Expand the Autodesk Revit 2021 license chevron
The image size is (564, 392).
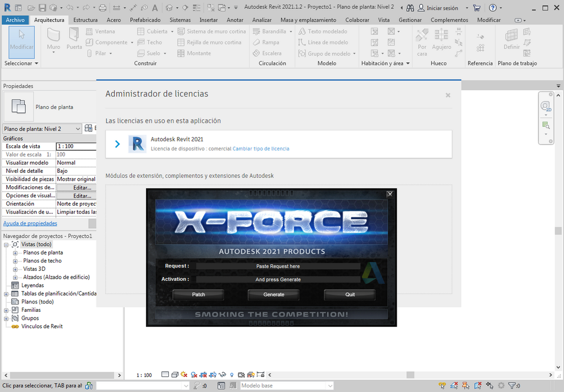(117, 144)
